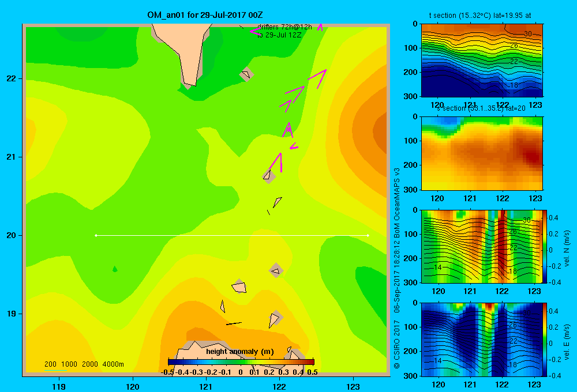Click latitude label 19 on main map axis
This screenshot has height=392, width=577.
[x=12, y=314]
